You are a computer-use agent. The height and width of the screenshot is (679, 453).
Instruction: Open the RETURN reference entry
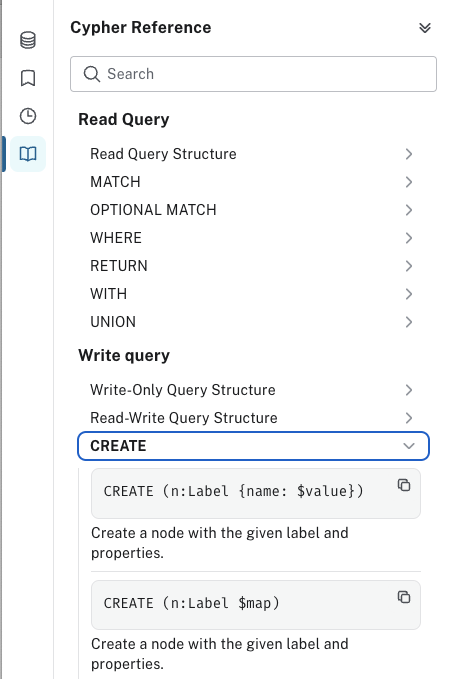(x=253, y=266)
